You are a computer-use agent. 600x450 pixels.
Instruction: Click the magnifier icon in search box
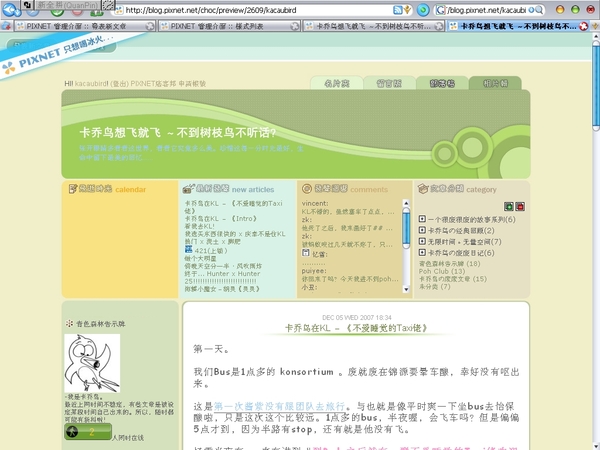click(538, 10)
